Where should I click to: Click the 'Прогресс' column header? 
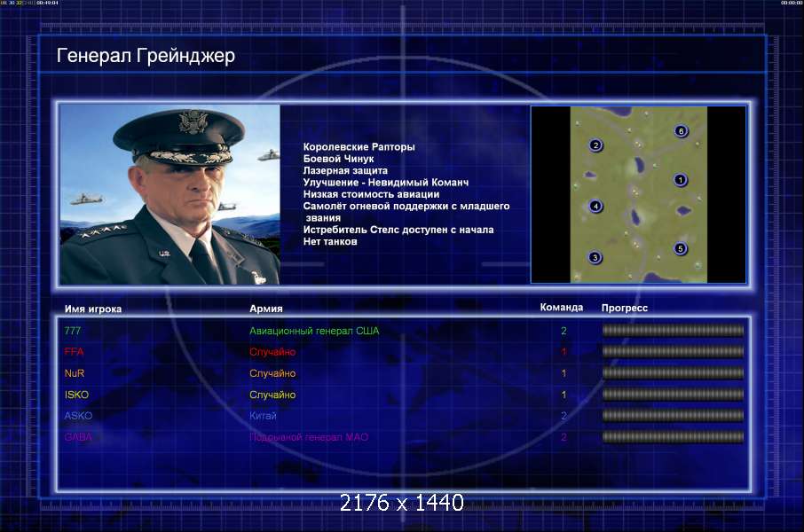pyautogui.click(x=625, y=308)
